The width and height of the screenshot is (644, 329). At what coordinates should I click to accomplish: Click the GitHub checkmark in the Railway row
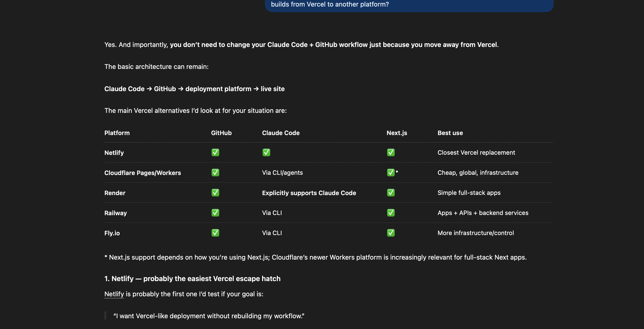215,213
